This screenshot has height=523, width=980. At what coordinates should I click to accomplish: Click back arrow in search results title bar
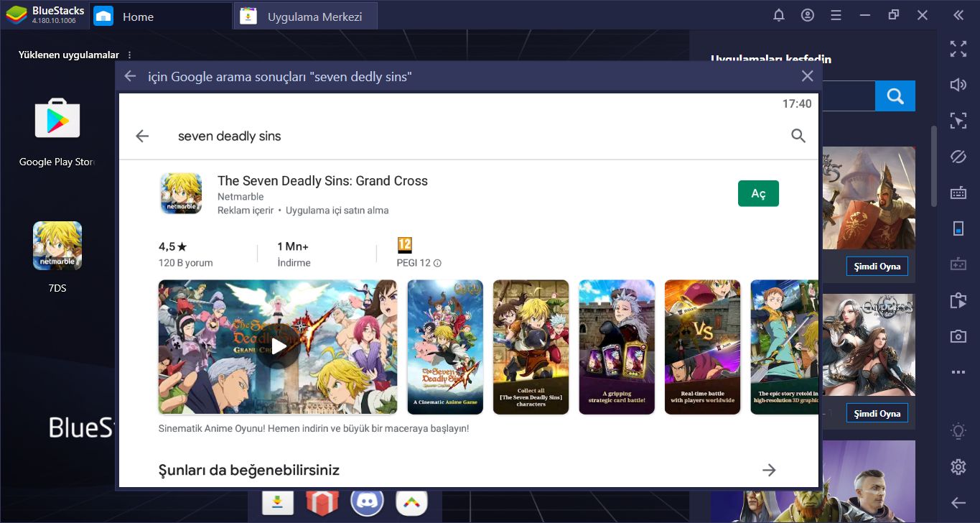click(x=130, y=76)
